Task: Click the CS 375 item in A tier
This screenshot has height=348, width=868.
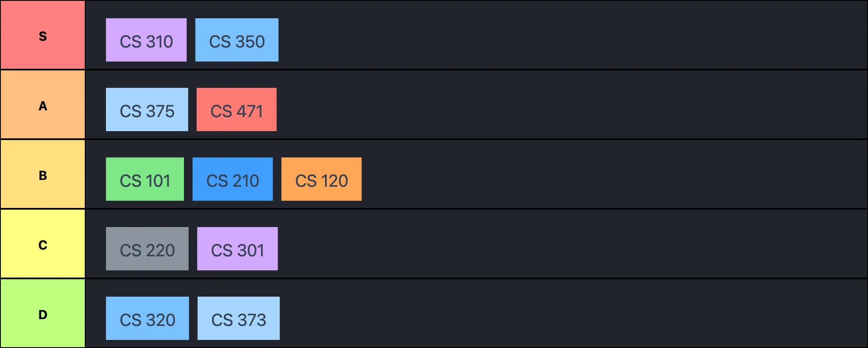Action: click(x=147, y=109)
